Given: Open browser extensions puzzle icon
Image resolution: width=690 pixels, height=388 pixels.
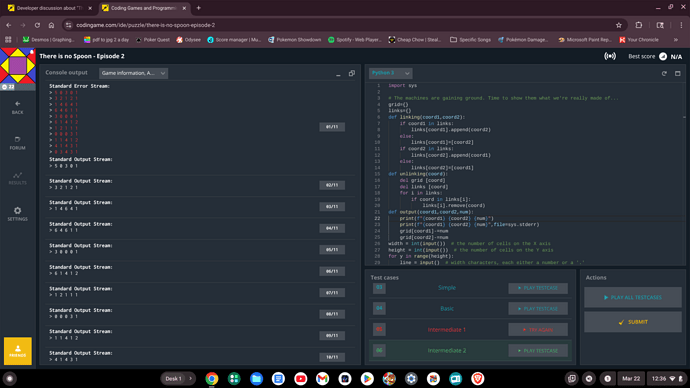Looking at the screenshot, I should point(639,25).
